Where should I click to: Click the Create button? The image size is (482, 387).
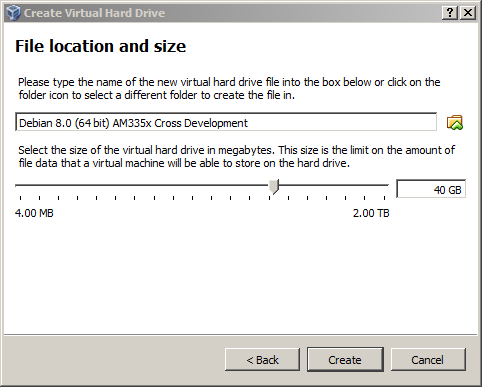(345, 360)
